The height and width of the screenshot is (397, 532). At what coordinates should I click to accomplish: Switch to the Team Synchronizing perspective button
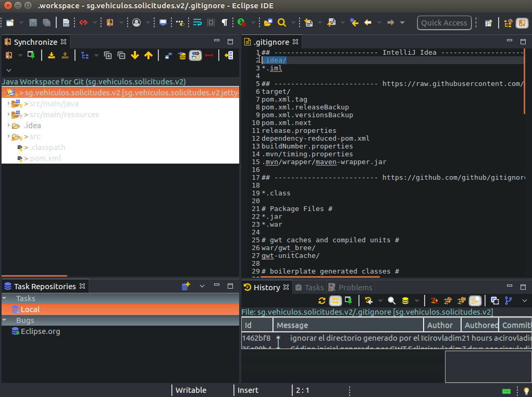[522, 23]
